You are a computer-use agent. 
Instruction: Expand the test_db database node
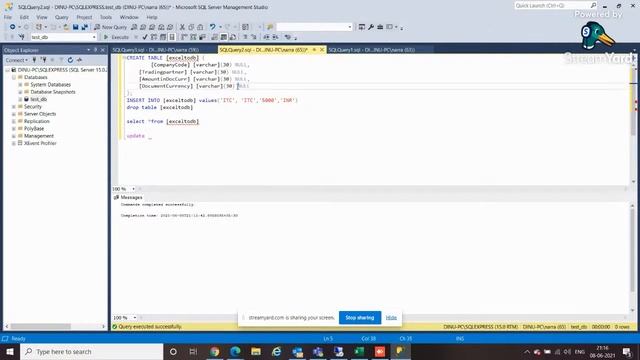20,99
